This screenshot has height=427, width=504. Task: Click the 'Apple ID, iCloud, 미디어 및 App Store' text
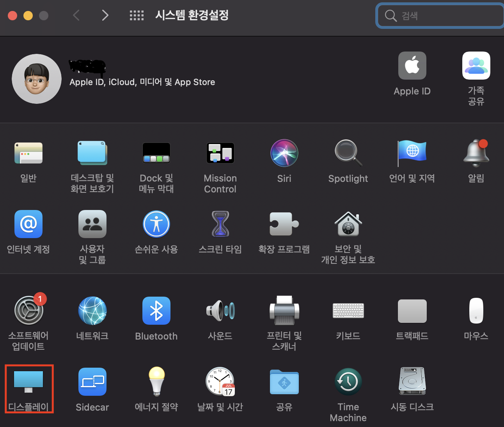142,82
